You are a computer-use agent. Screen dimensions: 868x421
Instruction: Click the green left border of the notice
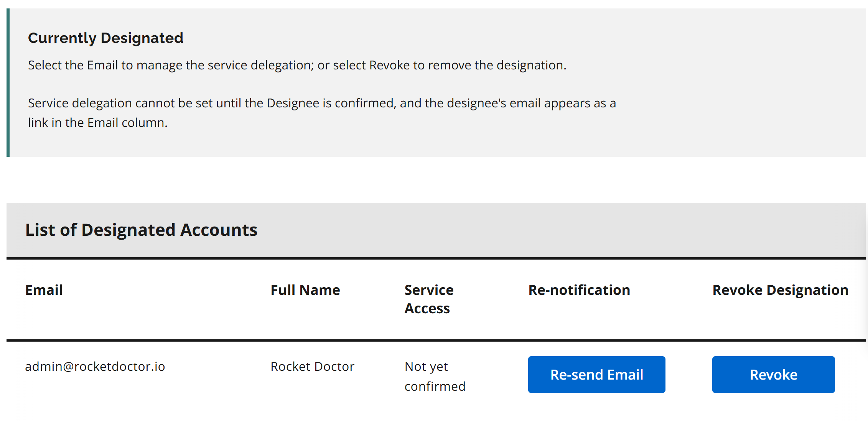tap(8, 82)
